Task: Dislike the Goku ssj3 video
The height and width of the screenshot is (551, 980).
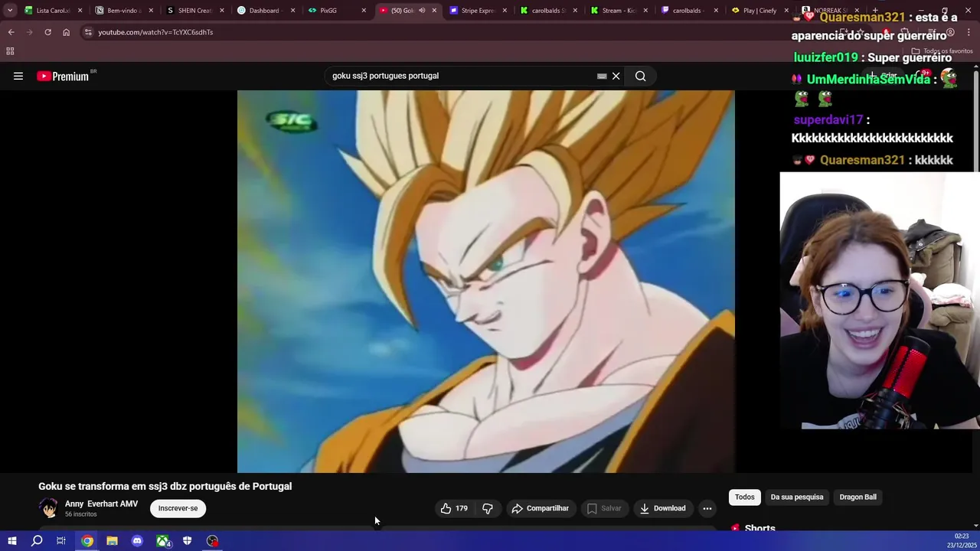Action: (488, 508)
